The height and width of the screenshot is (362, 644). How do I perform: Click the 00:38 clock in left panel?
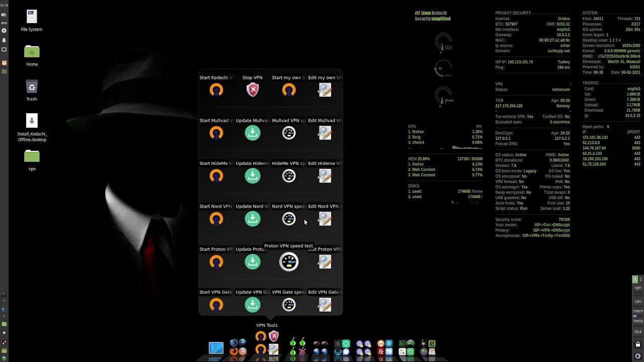(x=4, y=5)
